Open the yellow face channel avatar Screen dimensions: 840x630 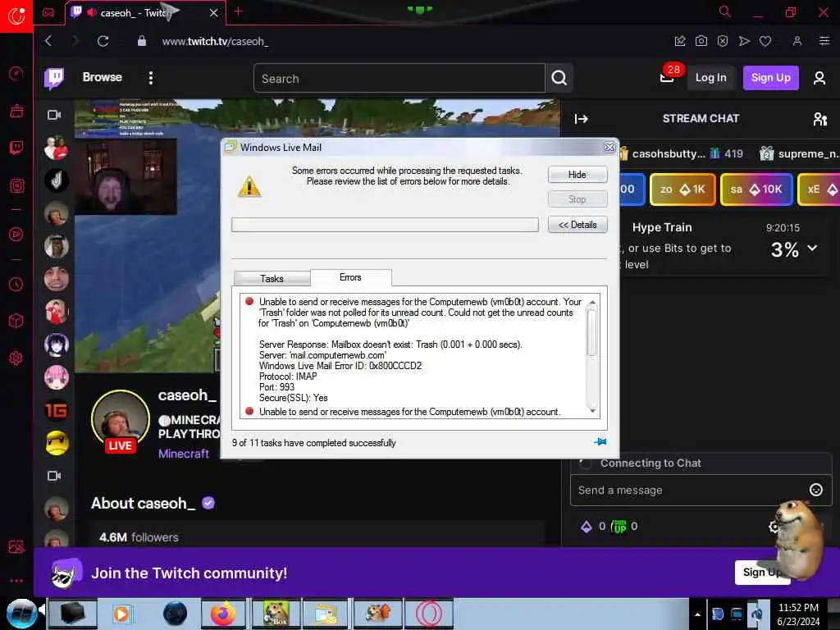click(x=57, y=443)
